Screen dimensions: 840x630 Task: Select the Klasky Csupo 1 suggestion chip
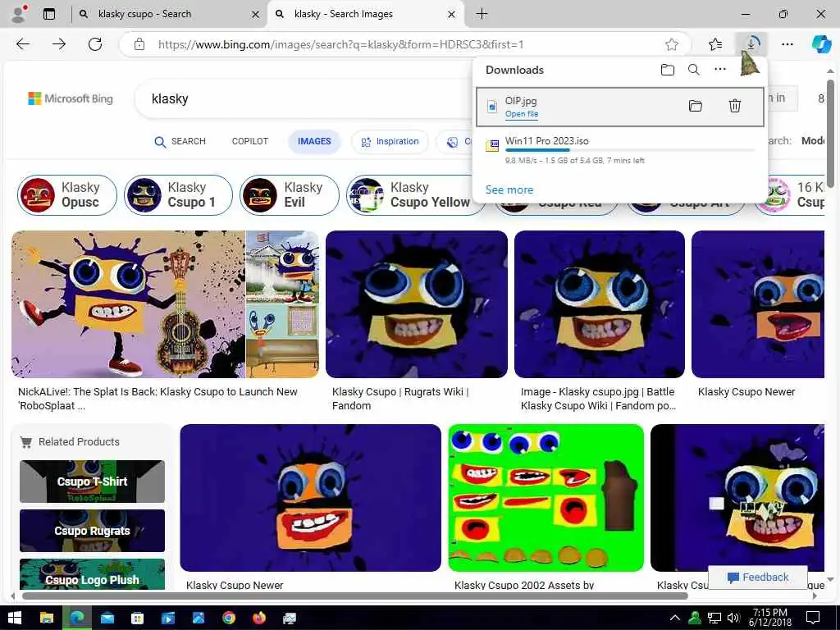pyautogui.click(x=178, y=195)
